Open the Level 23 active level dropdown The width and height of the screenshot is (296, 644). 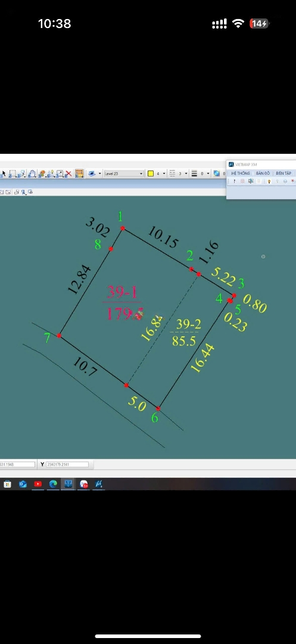(123, 174)
